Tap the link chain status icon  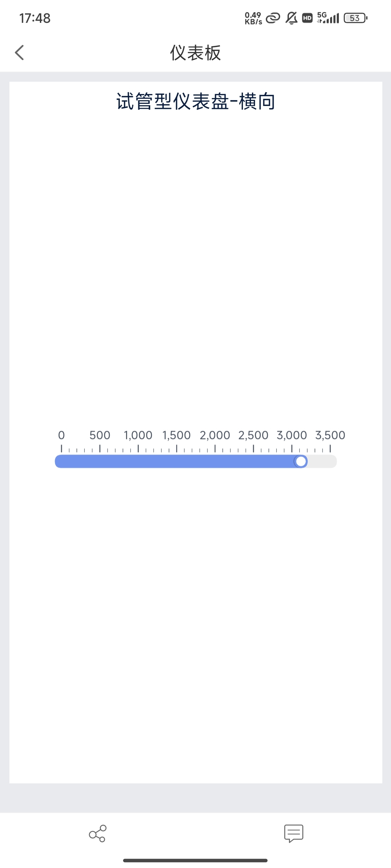(x=273, y=18)
